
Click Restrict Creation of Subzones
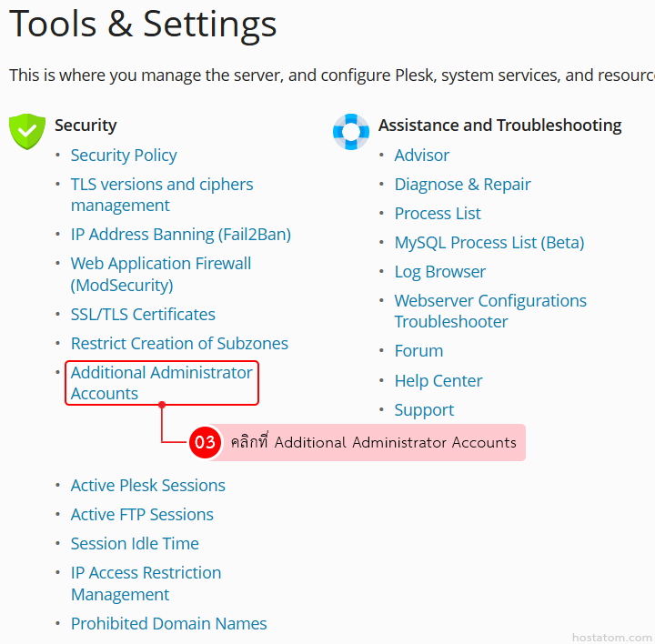coord(179,344)
